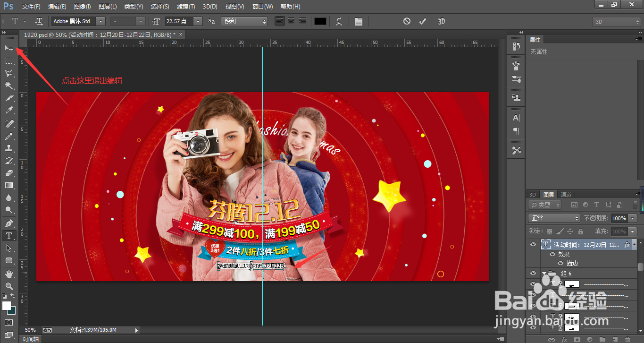Select the Gradient tool
This screenshot has width=644, height=343.
coord(9,185)
